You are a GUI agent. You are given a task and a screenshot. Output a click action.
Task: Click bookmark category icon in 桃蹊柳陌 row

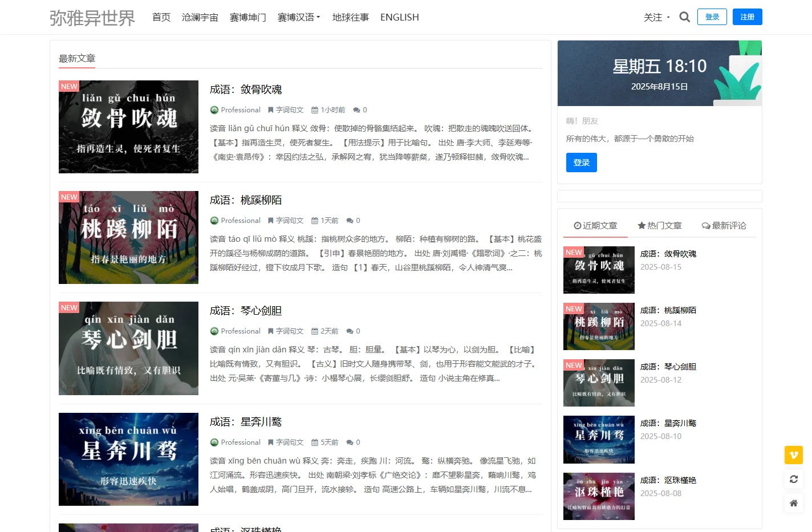(x=271, y=221)
